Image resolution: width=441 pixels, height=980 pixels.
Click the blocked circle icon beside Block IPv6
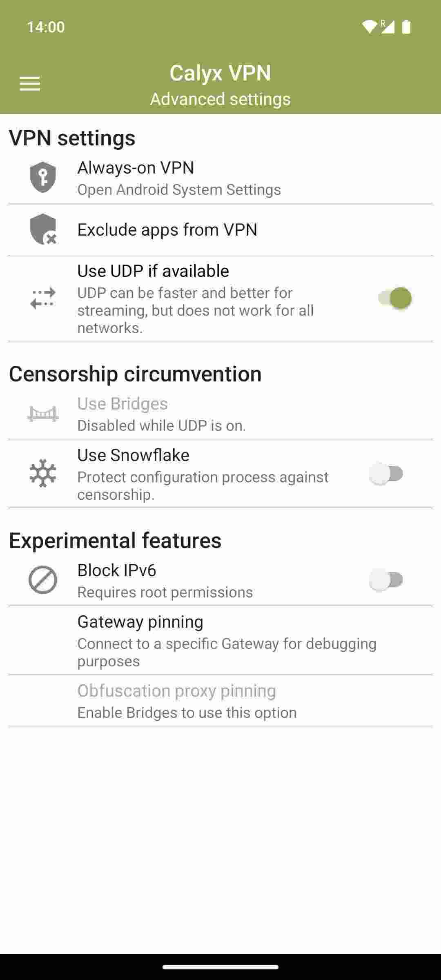[x=43, y=580]
